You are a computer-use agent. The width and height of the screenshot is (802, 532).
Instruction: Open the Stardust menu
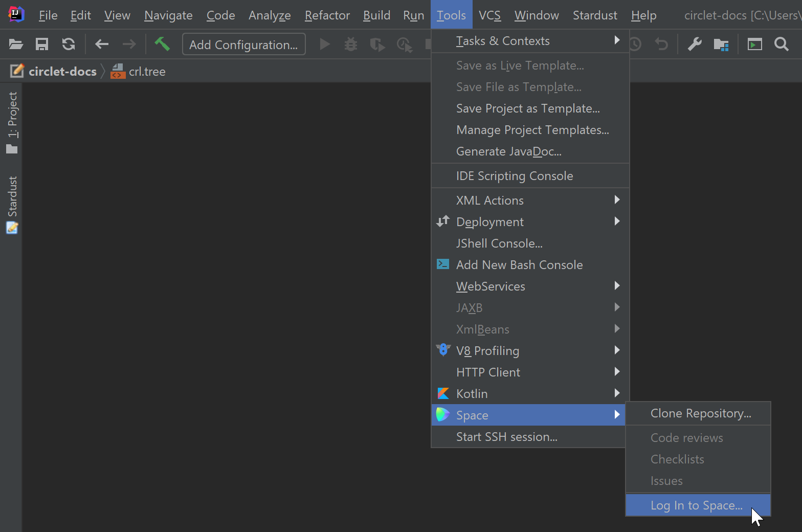tap(595, 15)
